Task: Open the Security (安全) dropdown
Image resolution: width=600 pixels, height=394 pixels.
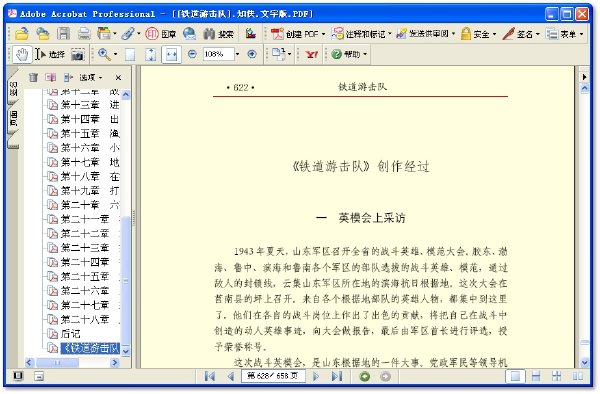Action: pyautogui.click(x=478, y=34)
